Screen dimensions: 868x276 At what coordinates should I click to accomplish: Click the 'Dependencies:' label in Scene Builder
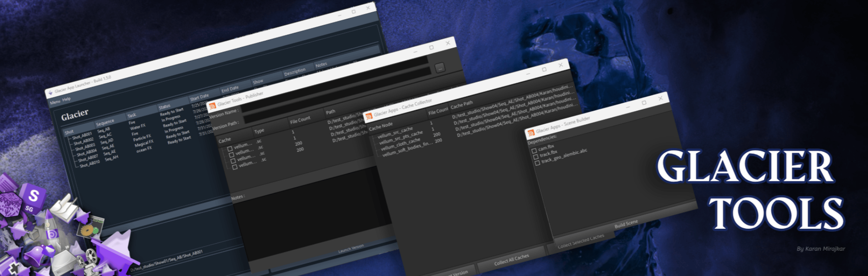542,139
